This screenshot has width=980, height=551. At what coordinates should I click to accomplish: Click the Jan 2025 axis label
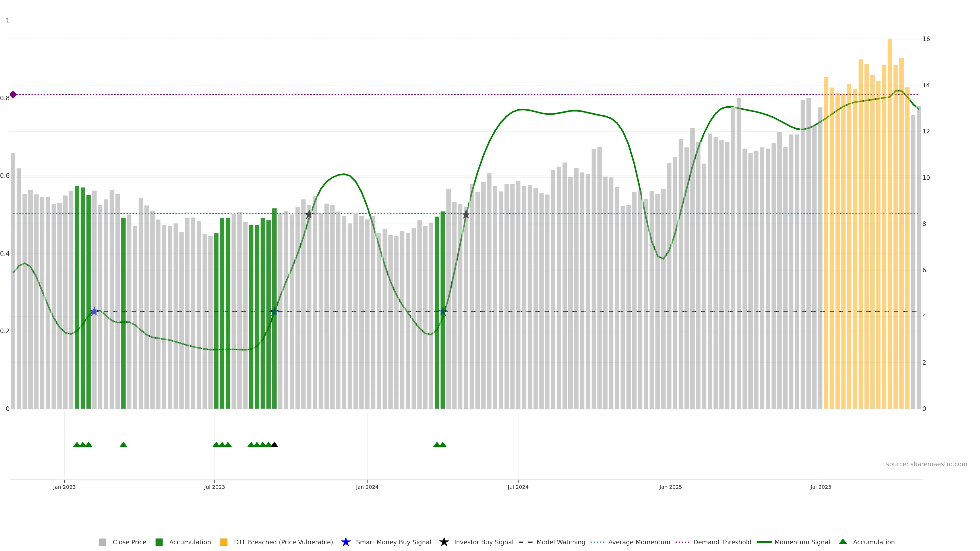pyautogui.click(x=670, y=487)
